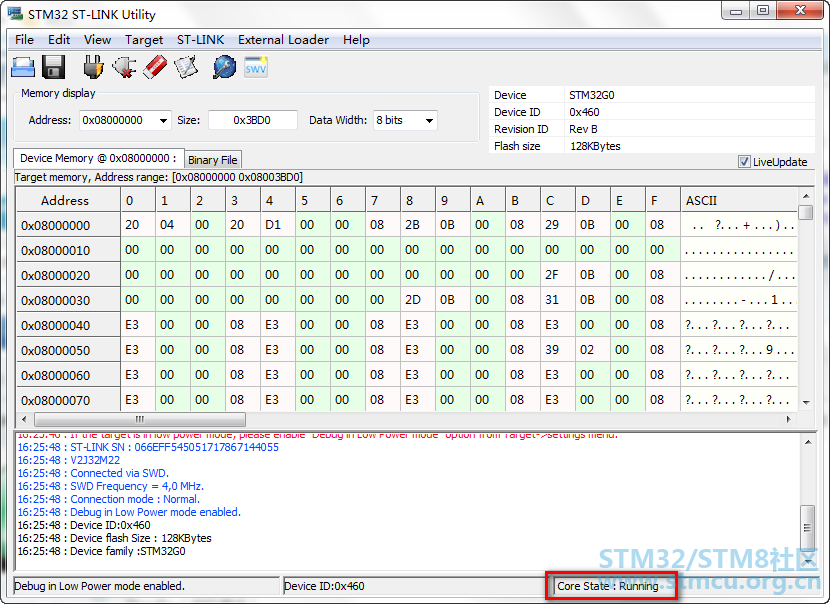Select row address 0x08000070
Viewport: 830px width, 604px height.
[x=68, y=400]
